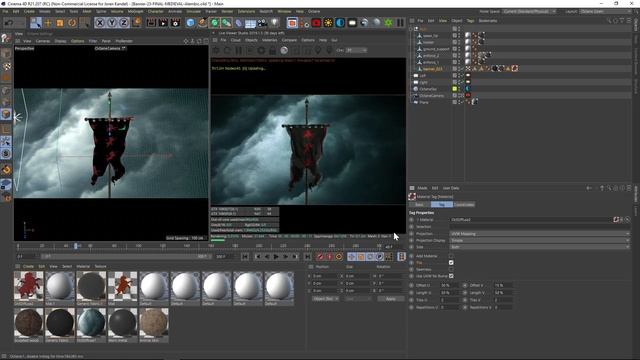Open Edit Render Settings icon

click(176, 23)
